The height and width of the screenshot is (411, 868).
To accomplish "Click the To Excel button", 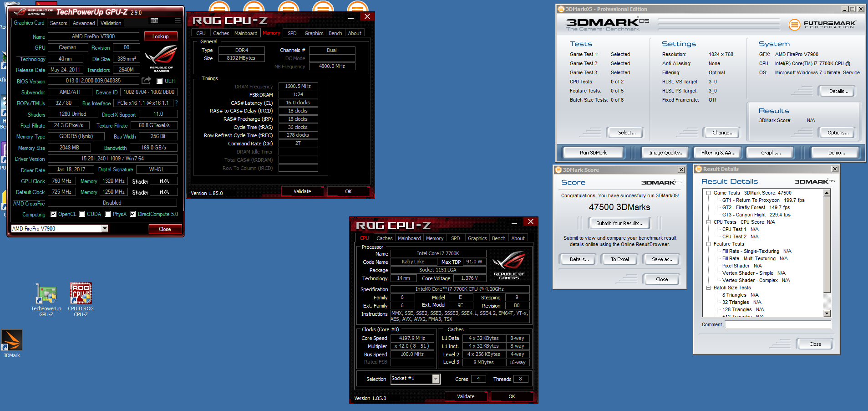I will click(620, 259).
